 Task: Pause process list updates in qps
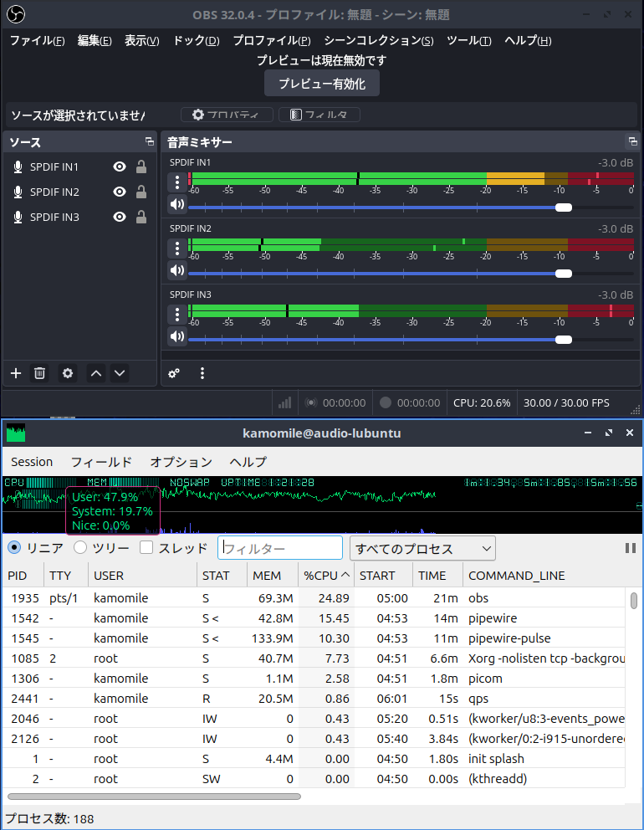(630, 548)
